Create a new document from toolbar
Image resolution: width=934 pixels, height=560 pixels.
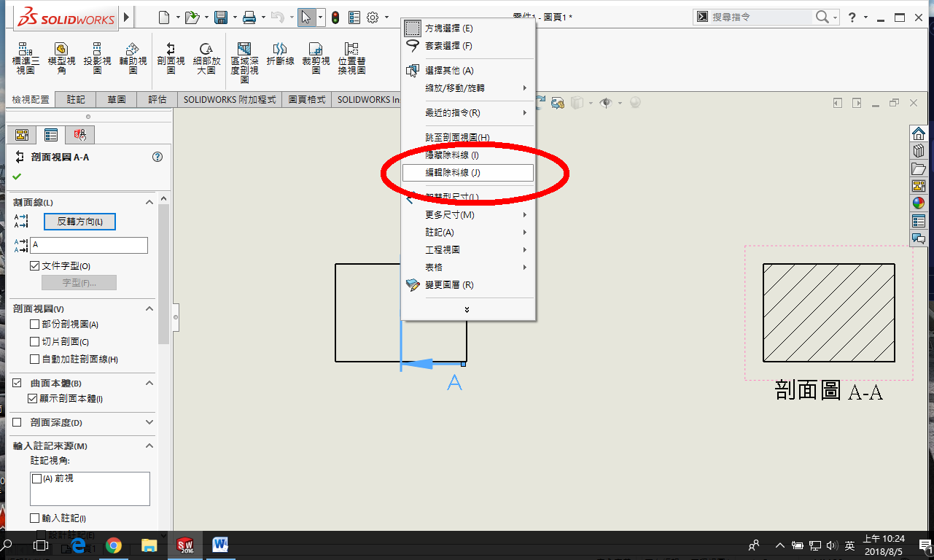point(163,17)
